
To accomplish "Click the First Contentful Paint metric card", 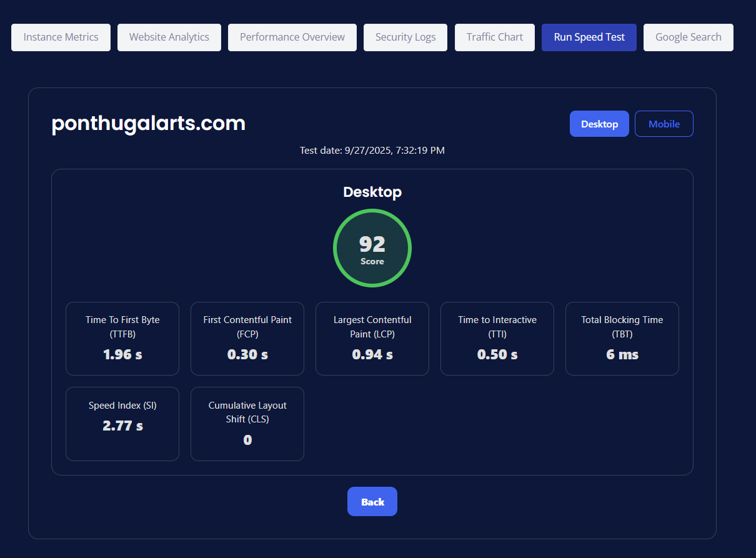I will (x=247, y=339).
